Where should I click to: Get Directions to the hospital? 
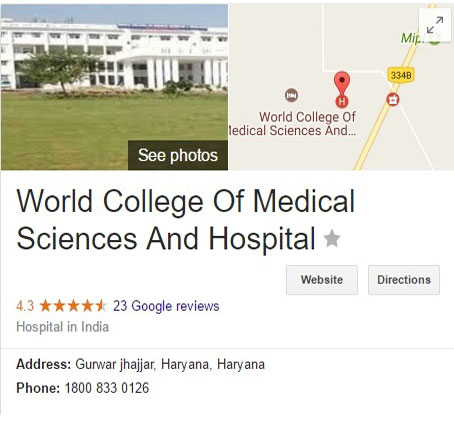[x=404, y=280]
